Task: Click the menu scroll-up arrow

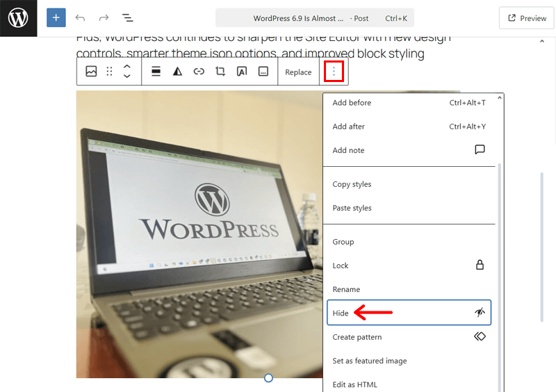Action: coord(500,97)
